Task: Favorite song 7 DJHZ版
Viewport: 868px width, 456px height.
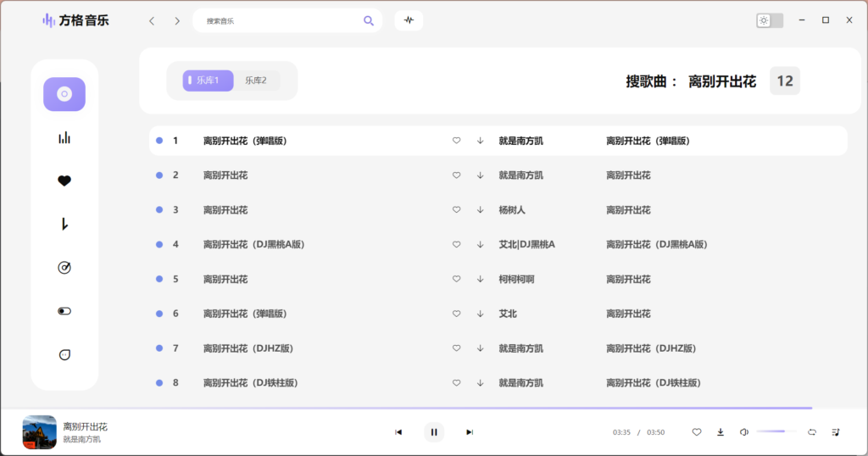Action: point(456,348)
